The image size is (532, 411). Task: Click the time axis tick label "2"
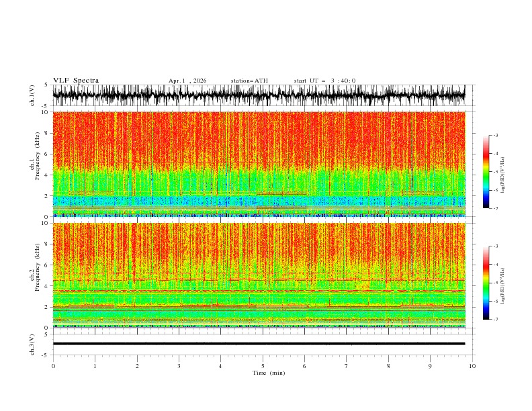pos(137,366)
